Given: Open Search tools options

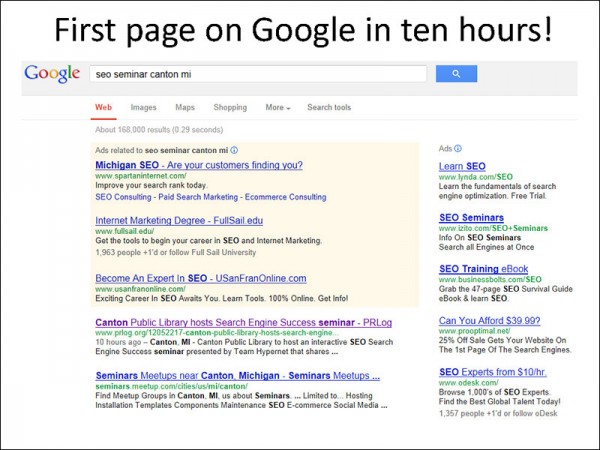Looking at the screenshot, I should coord(329,107).
